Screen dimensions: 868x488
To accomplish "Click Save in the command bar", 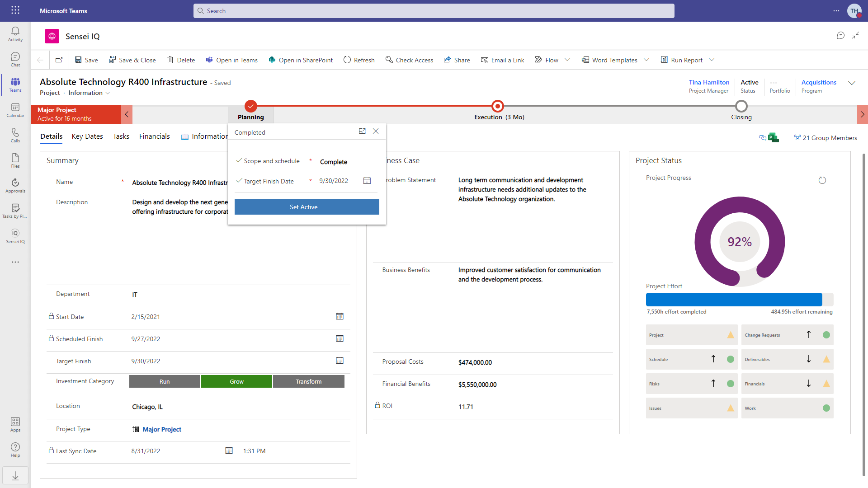I will coord(86,60).
